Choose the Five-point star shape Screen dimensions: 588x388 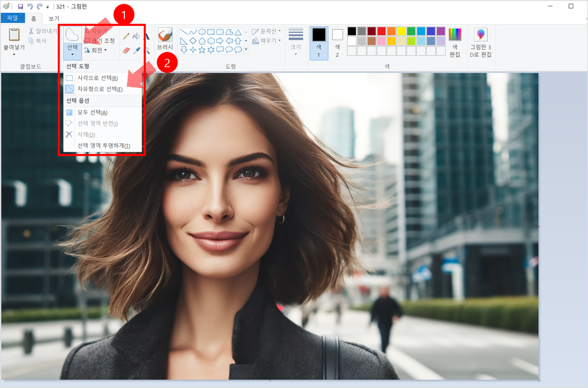coord(202,50)
